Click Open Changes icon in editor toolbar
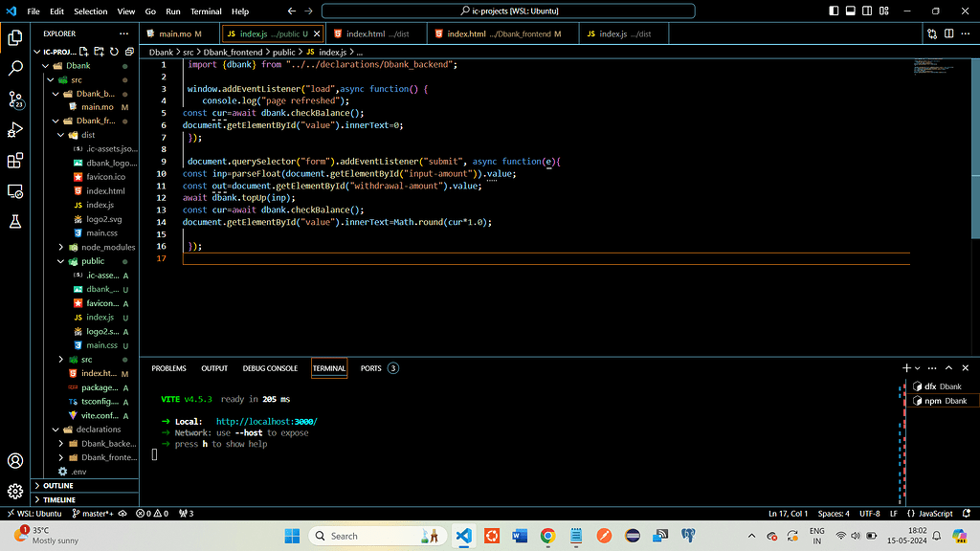Viewport: 980px width, 551px height. tap(932, 33)
